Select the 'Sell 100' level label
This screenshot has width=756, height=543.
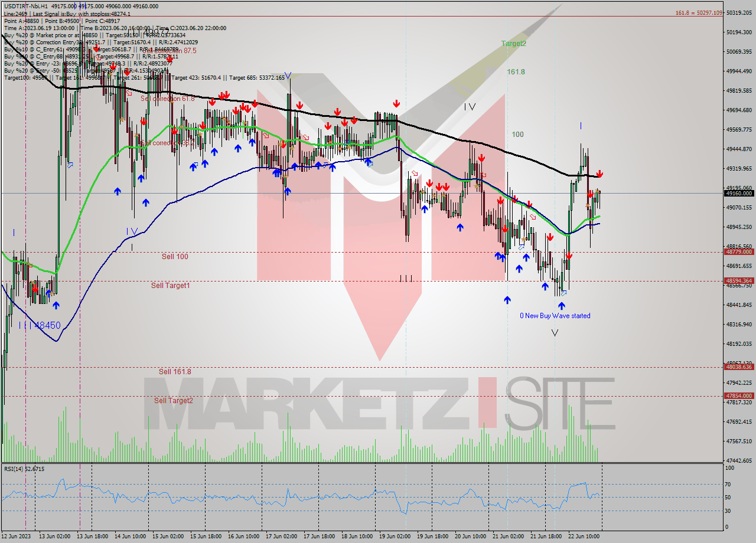pyautogui.click(x=175, y=257)
